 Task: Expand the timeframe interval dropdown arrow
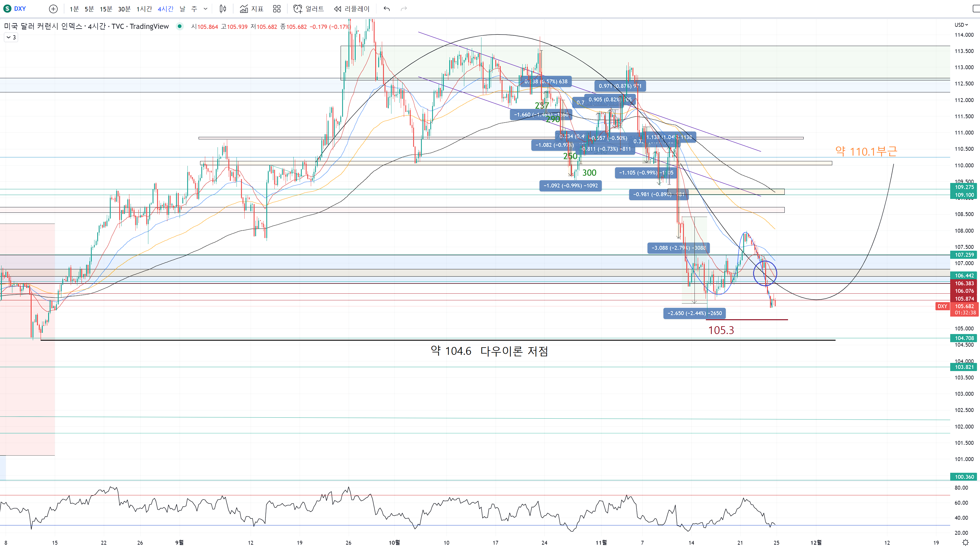point(206,9)
